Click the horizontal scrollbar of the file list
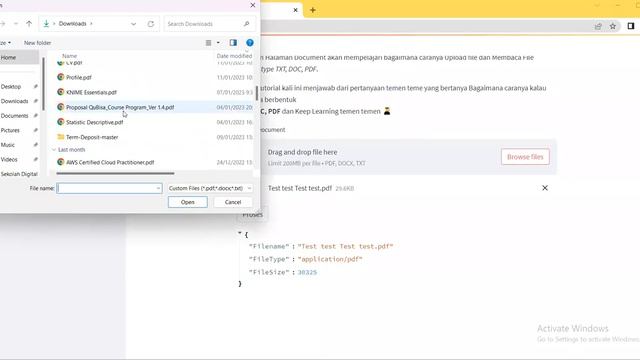The width and height of the screenshot is (640, 360). tap(115, 173)
